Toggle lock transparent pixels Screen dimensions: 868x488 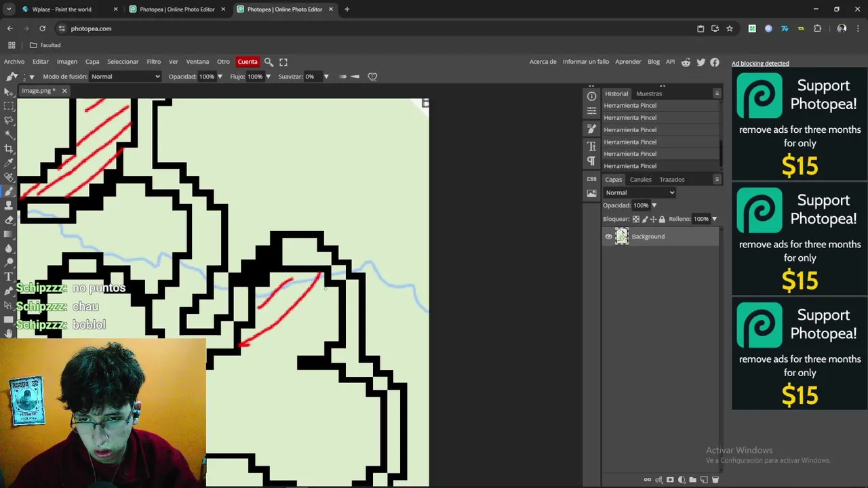point(635,219)
